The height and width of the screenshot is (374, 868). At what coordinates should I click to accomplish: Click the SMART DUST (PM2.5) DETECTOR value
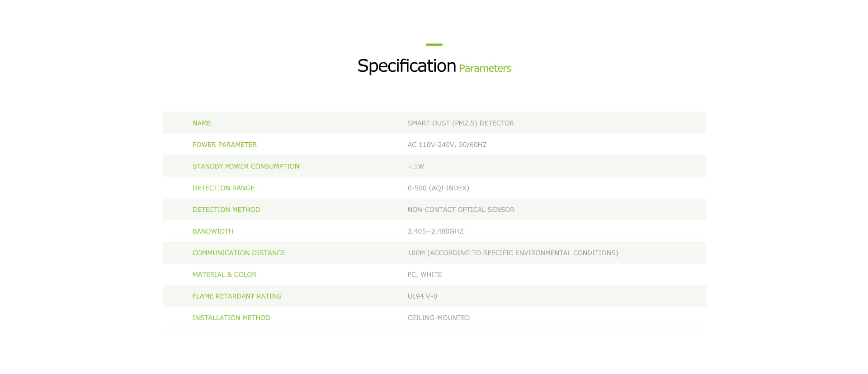461,123
